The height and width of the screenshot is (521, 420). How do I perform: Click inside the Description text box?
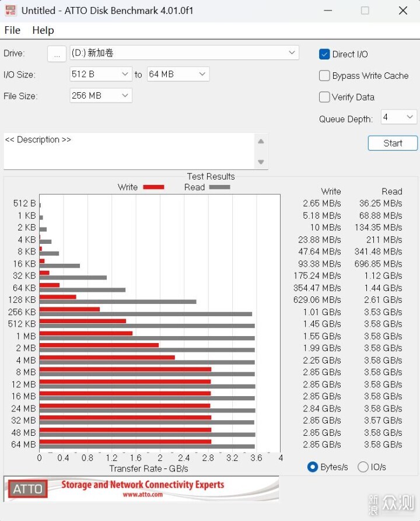point(129,151)
